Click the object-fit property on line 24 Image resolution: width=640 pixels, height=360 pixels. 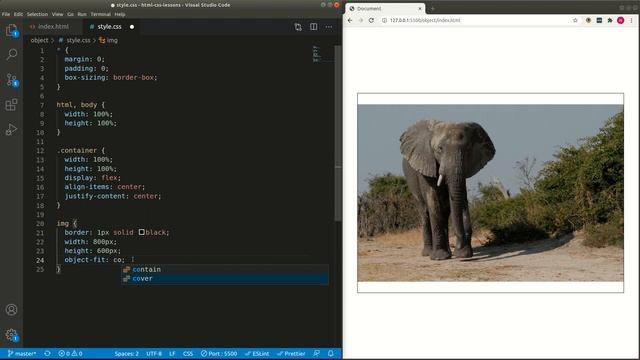tap(85, 260)
